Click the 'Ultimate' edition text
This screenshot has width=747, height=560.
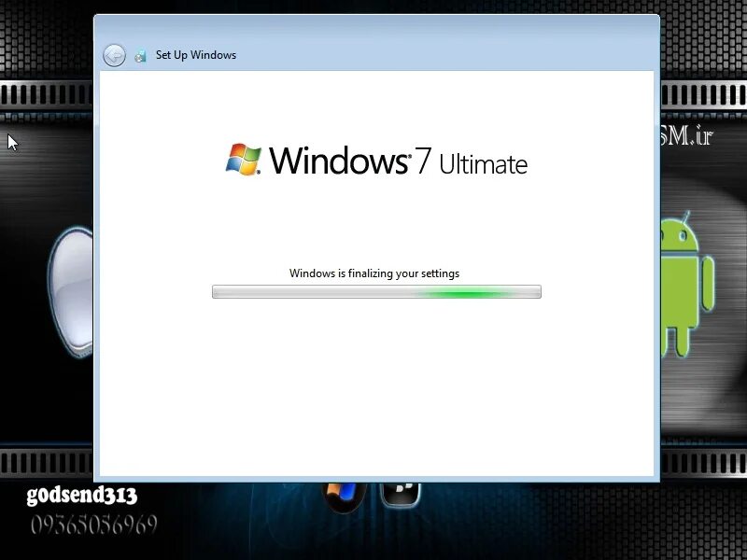[483, 164]
